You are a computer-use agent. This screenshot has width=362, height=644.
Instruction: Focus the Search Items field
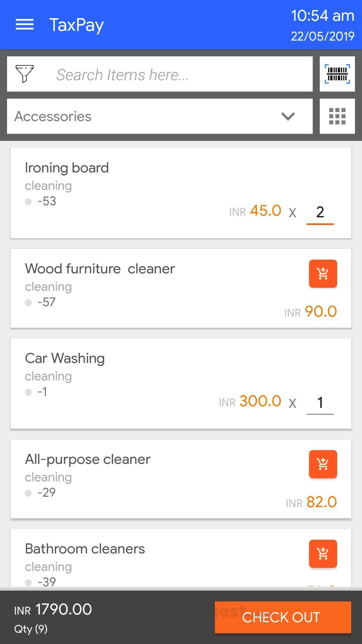pyautogui.click(x=181, y=74)
